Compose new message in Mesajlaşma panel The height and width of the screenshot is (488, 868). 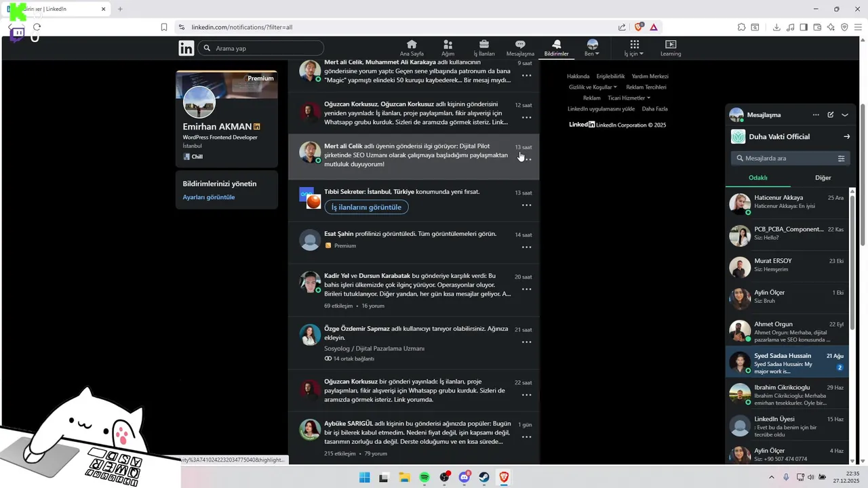tap(831, 115)
